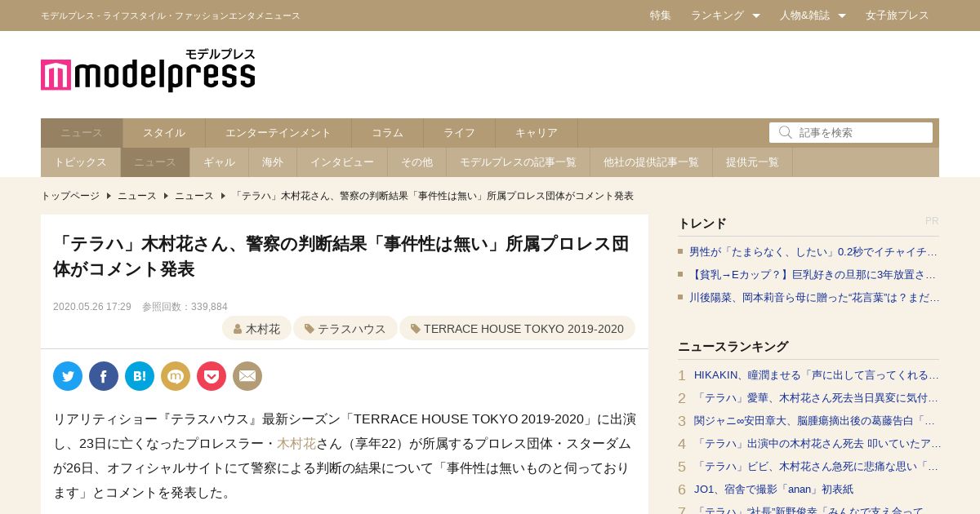Click the トレンド section heading

pos(702,223)
